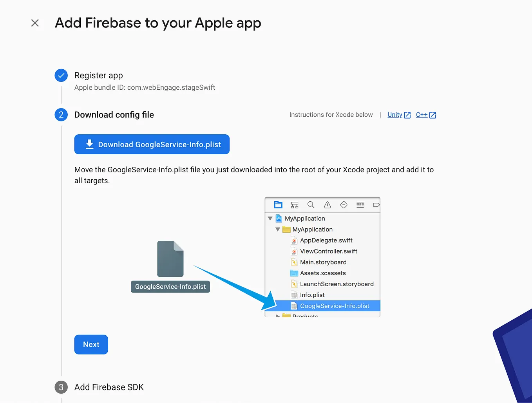Click the Main.storyboard file icon

(294, 262)
